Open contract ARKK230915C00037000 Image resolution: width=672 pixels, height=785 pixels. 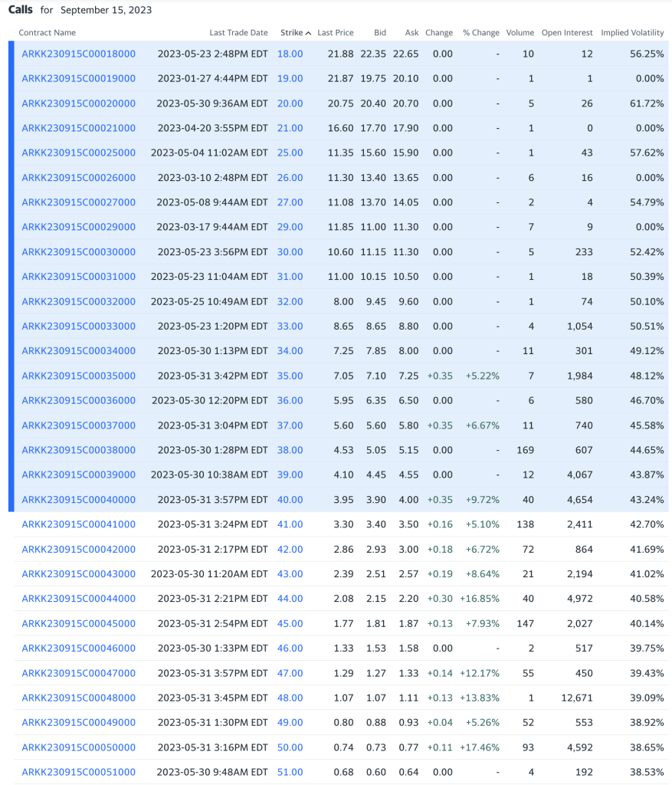click(x=79, y=425)
